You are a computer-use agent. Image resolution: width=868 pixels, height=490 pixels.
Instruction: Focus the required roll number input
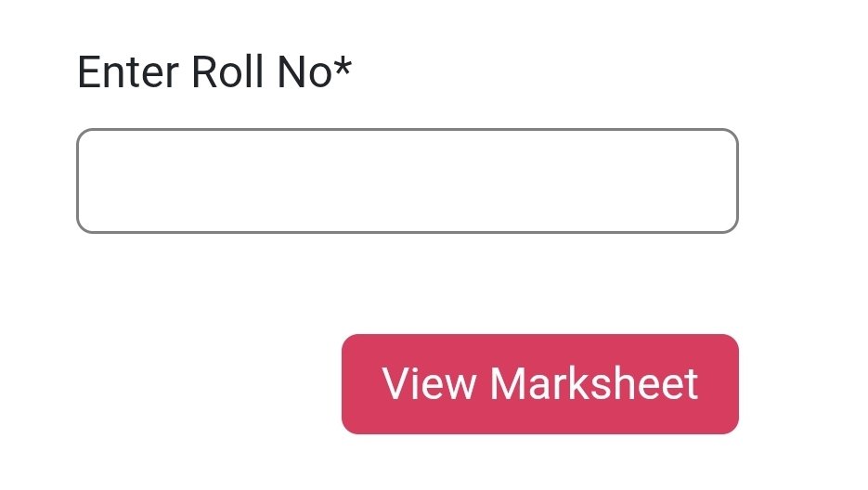[x=407, y=181]
